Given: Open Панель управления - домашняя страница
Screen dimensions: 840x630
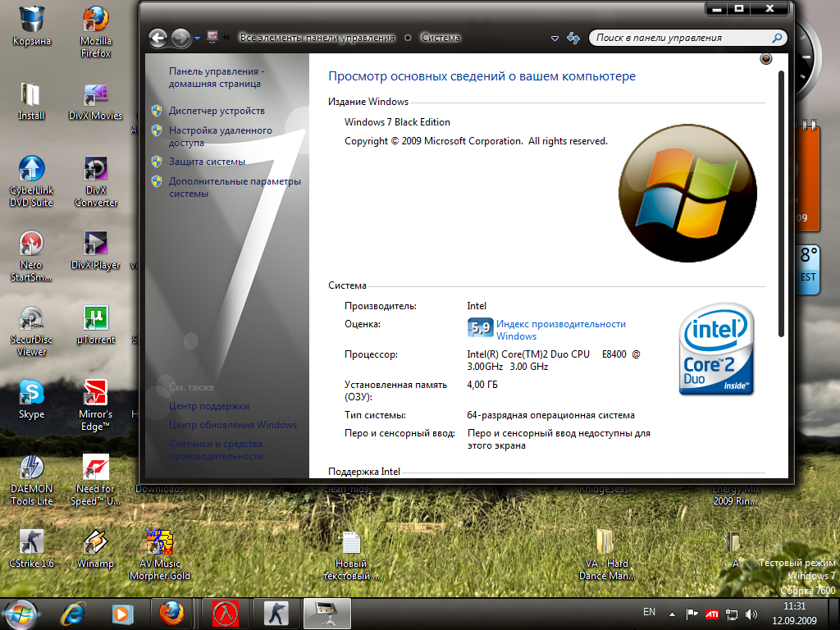Looking at the screenshot, I should click(217, 77).
